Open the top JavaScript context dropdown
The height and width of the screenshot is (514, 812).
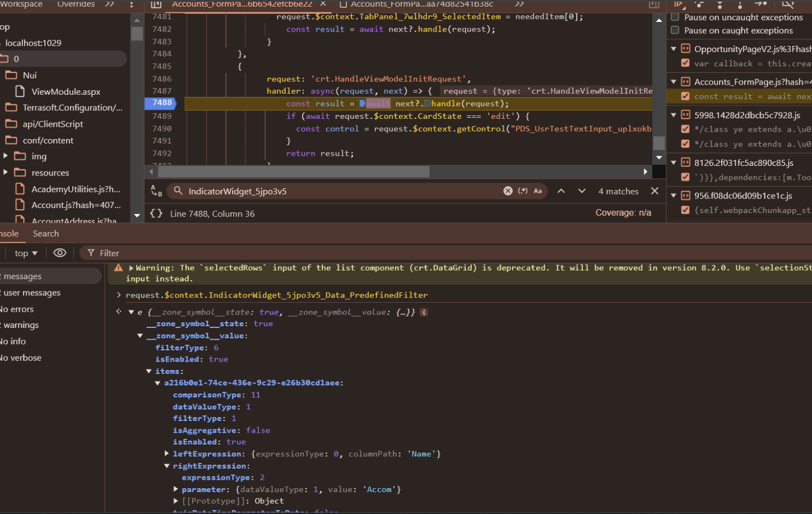[26, 253]
